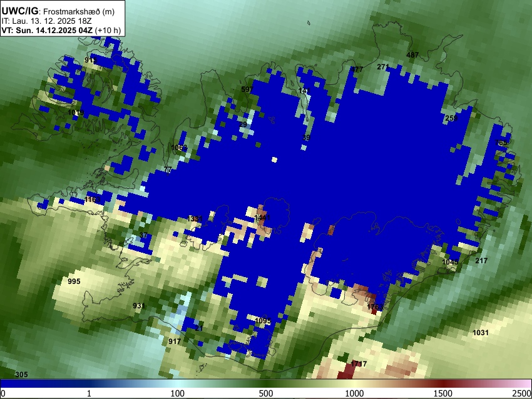This screenshot has width=532, height=399.
Task: Click the map value 1441
Action: click(262, 217)
